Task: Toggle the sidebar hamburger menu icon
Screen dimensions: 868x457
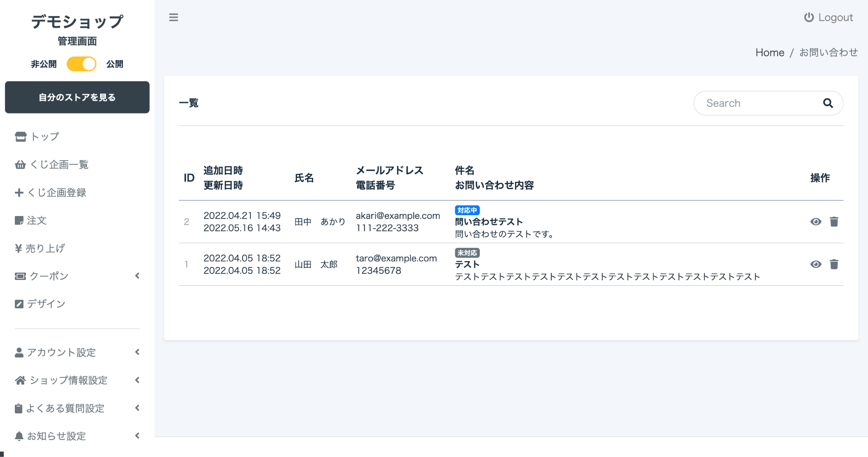Action: [x=173, y=17]
